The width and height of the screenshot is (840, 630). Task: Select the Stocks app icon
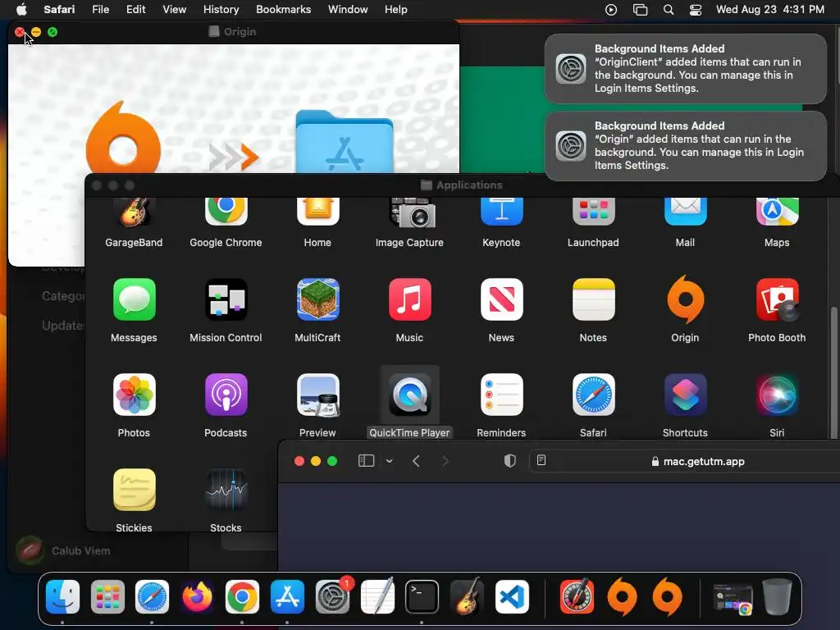(x=226, y=490)
